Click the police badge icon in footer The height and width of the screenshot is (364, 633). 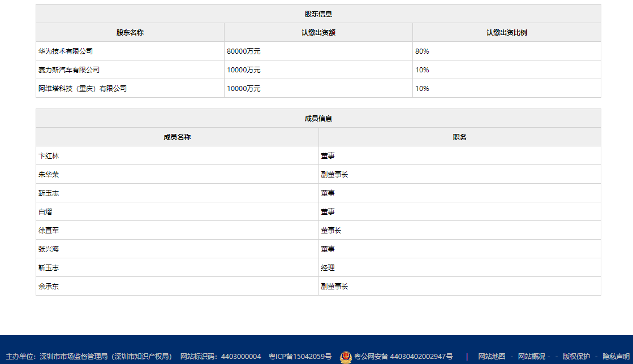pos(346,357)
